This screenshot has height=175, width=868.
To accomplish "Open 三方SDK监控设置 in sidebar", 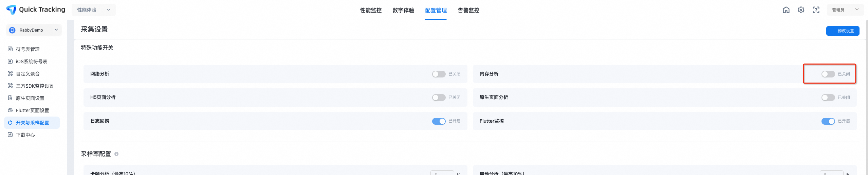I will 35,86.
